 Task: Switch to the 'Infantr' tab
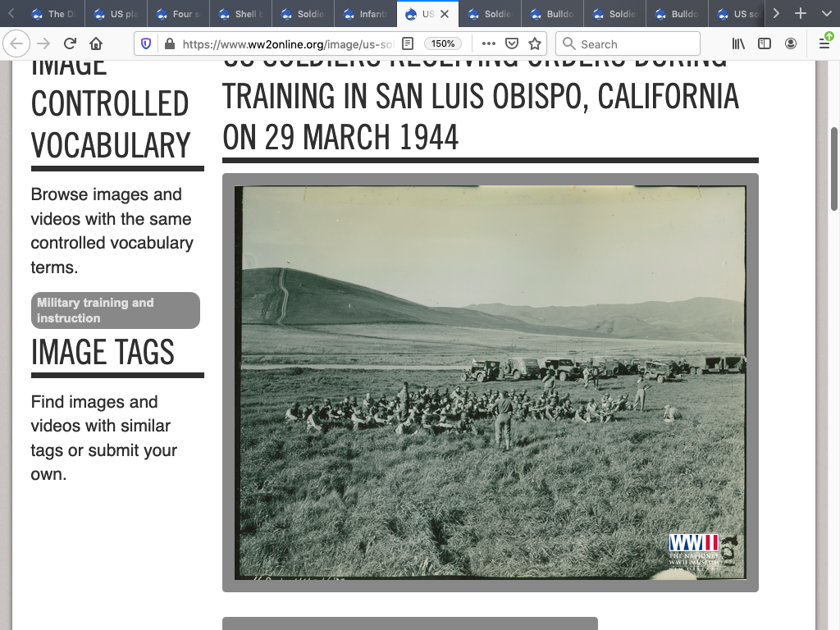366,14
